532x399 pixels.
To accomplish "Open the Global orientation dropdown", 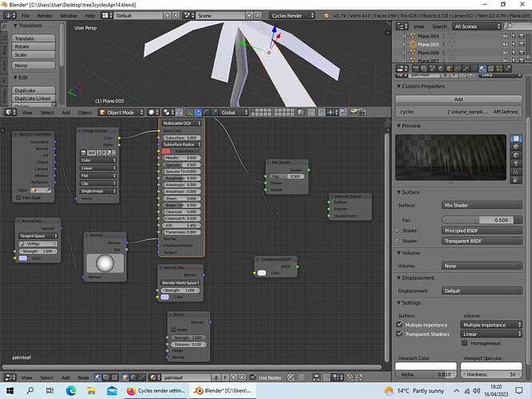I will (x=234, y=113).
